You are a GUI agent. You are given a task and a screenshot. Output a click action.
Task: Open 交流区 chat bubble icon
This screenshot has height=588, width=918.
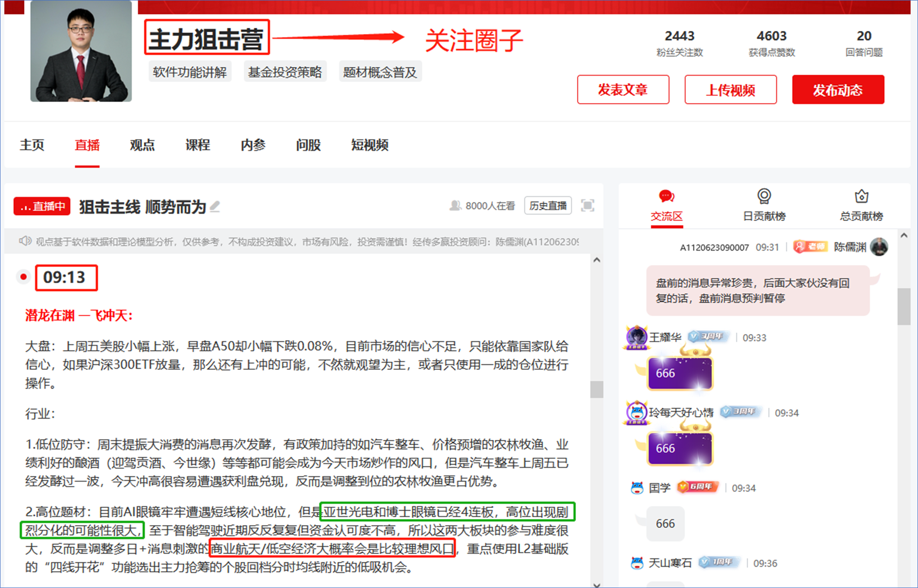pyautogui.click(x=666, y=196)
